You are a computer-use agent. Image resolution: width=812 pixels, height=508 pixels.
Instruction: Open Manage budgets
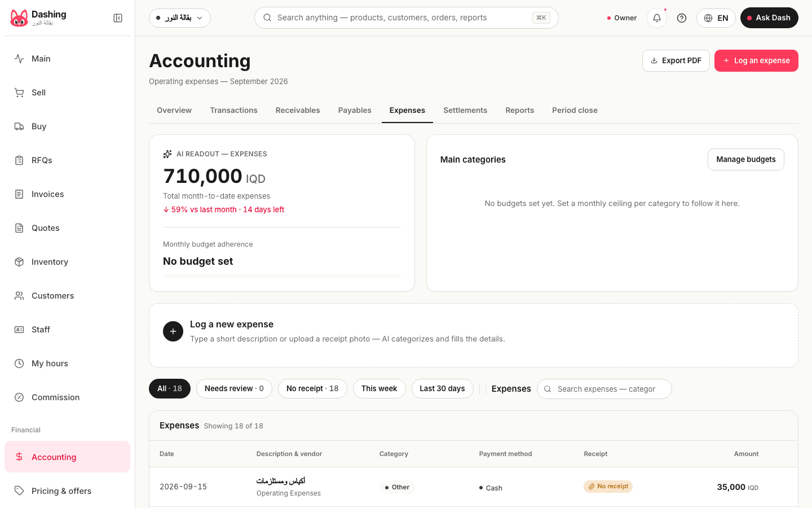(x=746, y=160)
